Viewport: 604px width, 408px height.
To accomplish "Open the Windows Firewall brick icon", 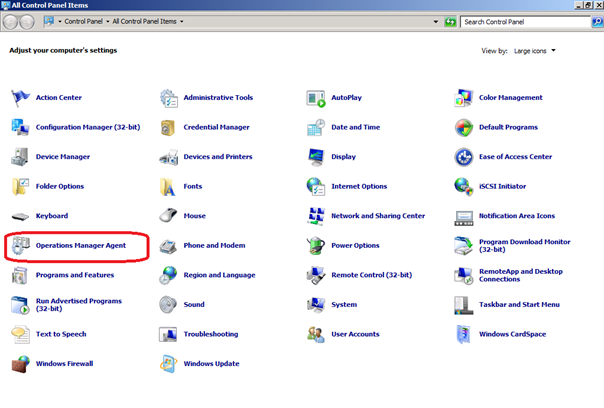I will (x=20, y=364).
